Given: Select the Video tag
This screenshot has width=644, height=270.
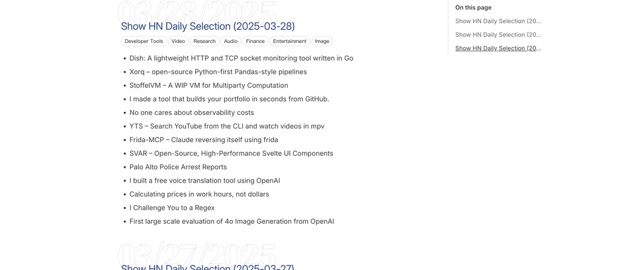Looking at the screenshot, I should pyautogui.click(x=178, y=41).
